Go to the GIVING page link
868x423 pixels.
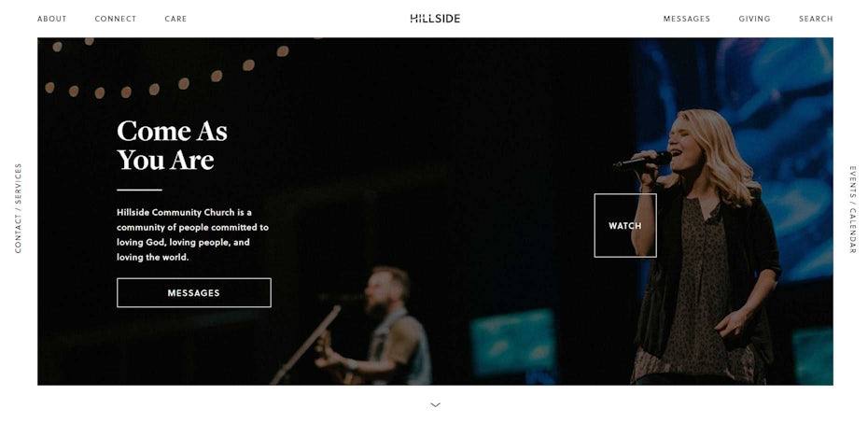pyautogui.click(x=754, y=19)
